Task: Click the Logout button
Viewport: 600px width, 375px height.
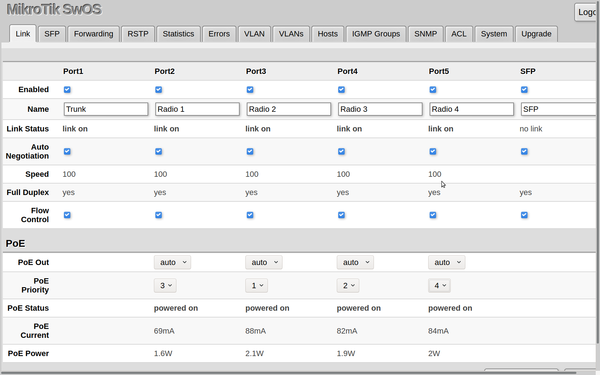Action: click(x=587, y=12)
